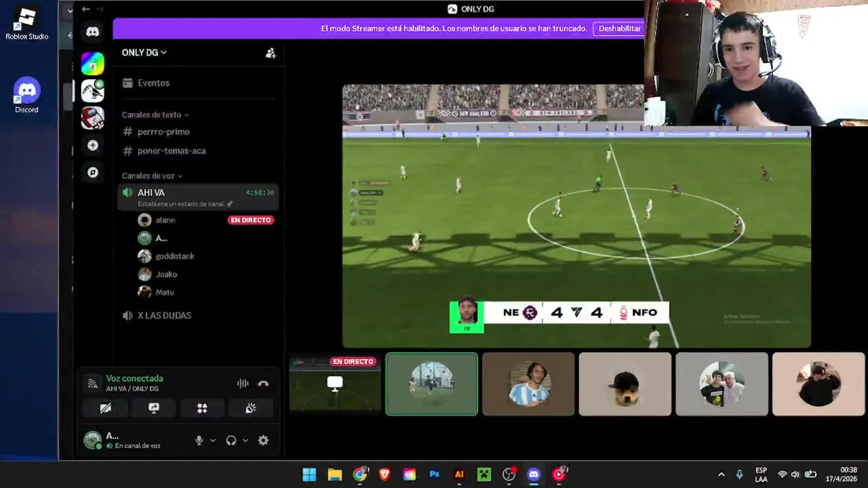868x488 pixels.
Task: Open the rainbow-colored server icon in sidebar
Action: [93, 64]
